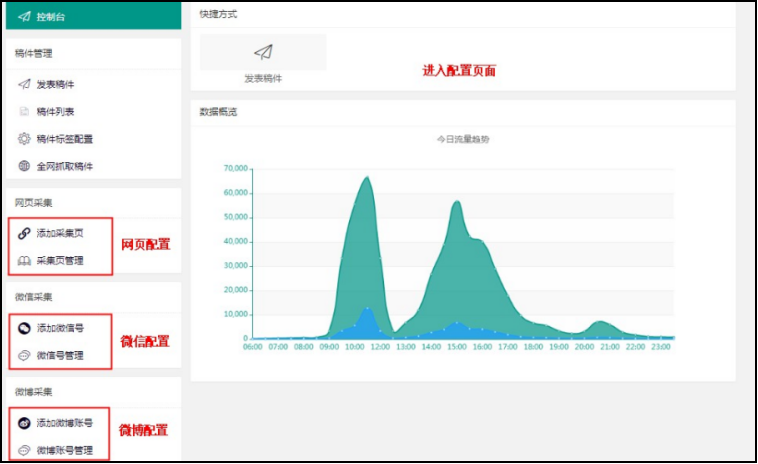Open 稿件列表 in the sidebar
The height and width of the screenshot is (464, 758).
[x=56, y=112]
